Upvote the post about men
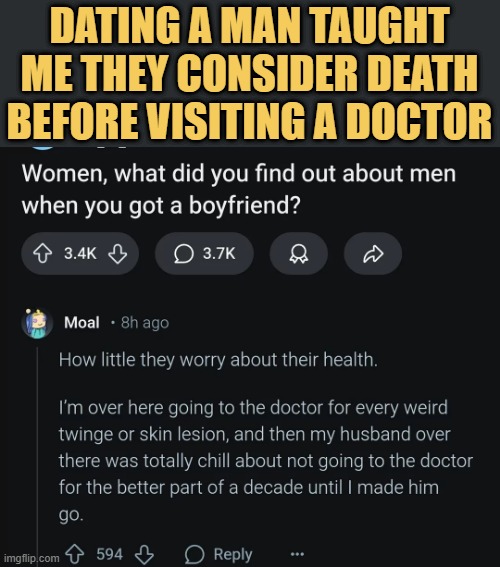 click(43, 254)
